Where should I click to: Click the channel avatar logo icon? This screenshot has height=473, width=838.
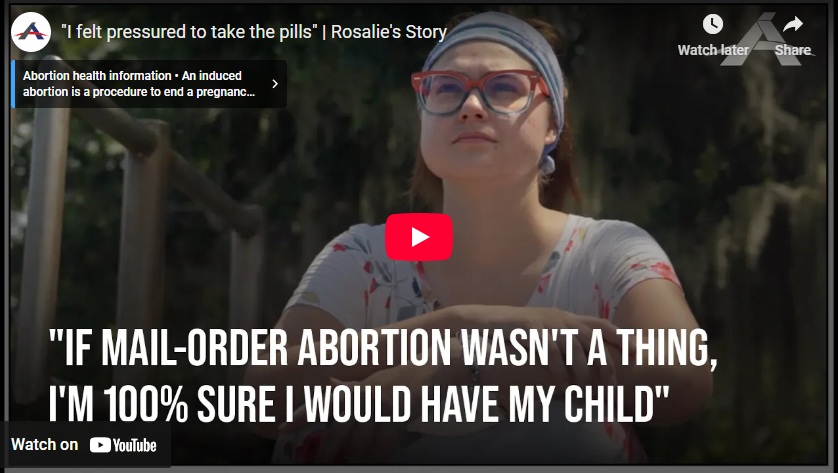click(x=31, y=32)
